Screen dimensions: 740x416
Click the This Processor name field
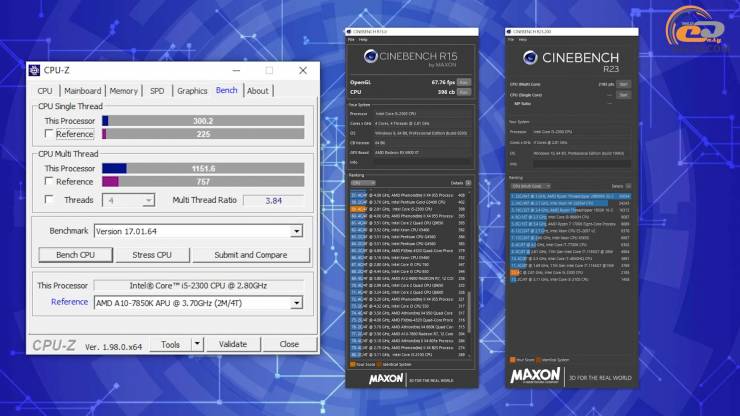point(198,286)
